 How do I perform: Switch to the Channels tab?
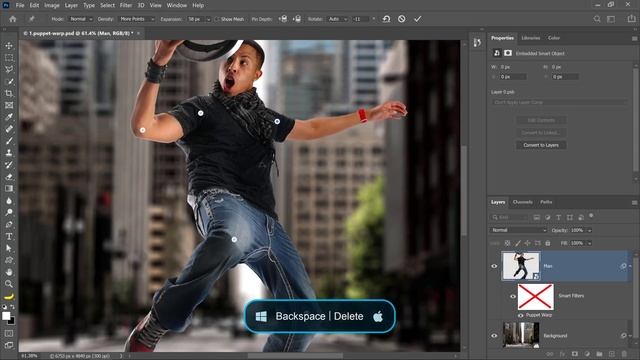coord(522,202)
